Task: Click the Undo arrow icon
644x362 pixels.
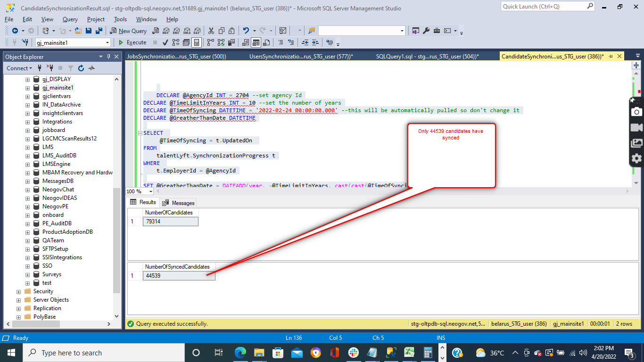Action: pos(246,31)
